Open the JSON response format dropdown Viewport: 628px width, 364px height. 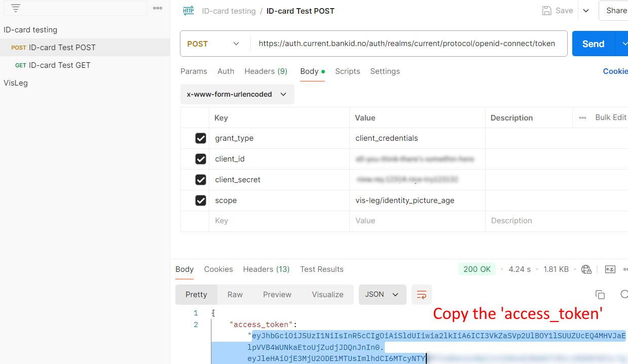[x=382, y=295]
